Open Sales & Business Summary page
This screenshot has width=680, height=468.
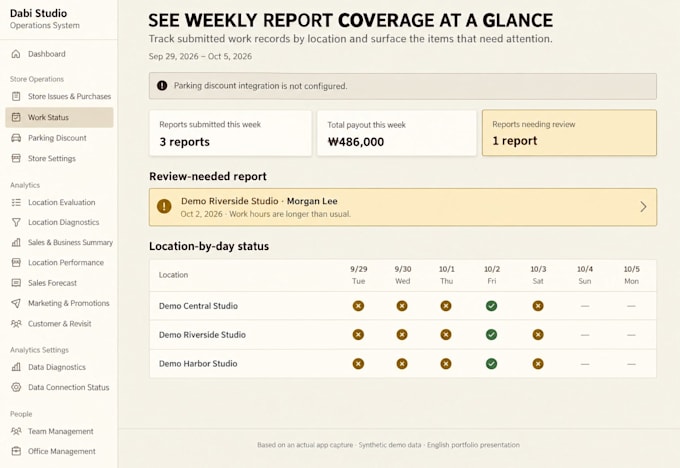click(x=59, y=242)
